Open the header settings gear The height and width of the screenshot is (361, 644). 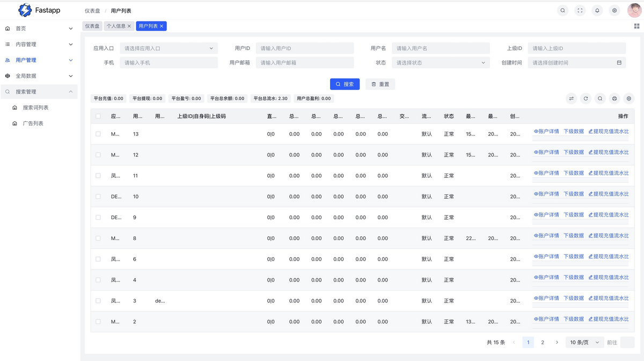tap(614, 10)
